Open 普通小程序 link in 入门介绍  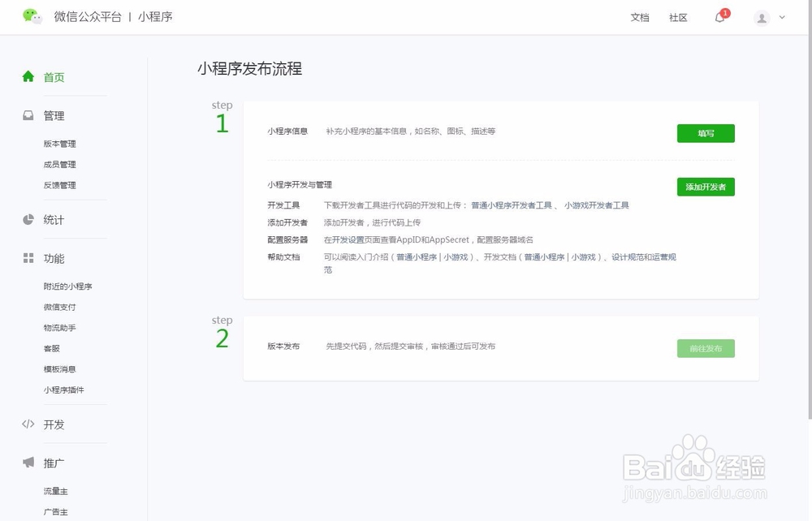[417, 257]
